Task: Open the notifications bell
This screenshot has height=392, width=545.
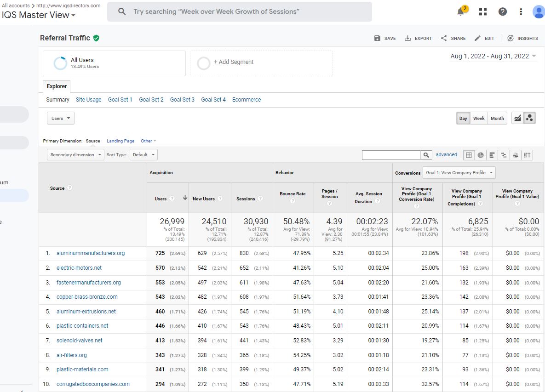Action: coord(461,11)
